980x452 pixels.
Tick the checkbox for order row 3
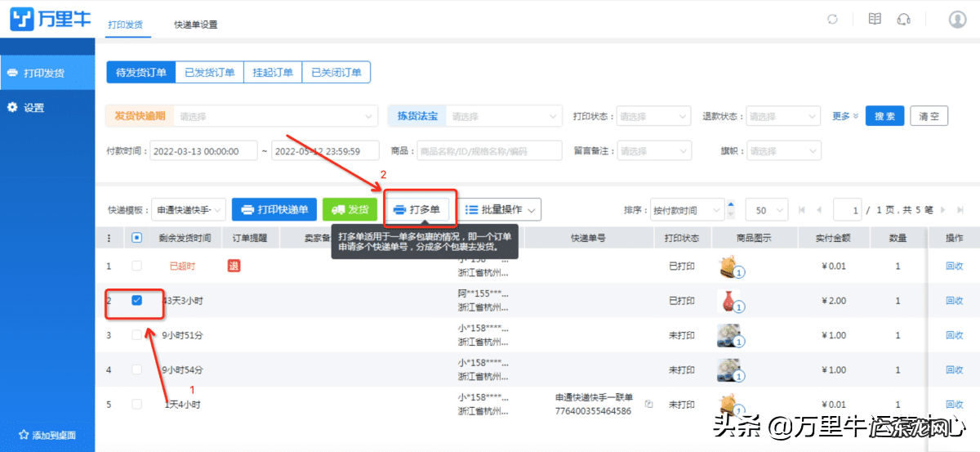tap(136, 335)
